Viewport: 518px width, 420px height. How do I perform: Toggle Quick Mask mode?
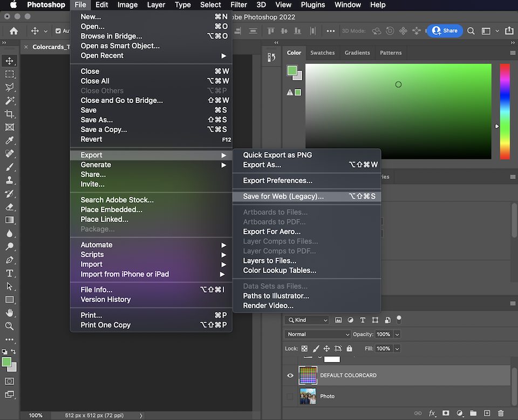(x=9, y=381)
